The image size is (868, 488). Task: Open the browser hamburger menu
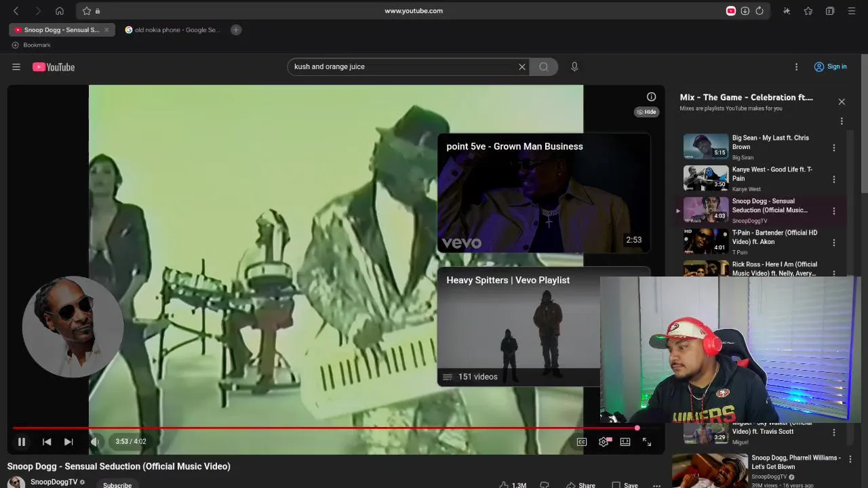click(x=852, y=11)
